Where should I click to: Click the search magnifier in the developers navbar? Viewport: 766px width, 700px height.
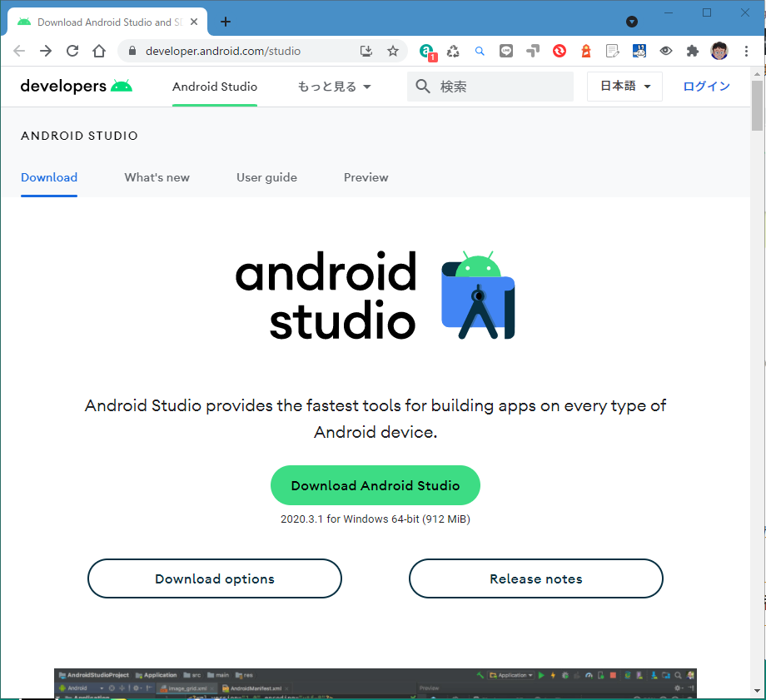tap(423, 86)
